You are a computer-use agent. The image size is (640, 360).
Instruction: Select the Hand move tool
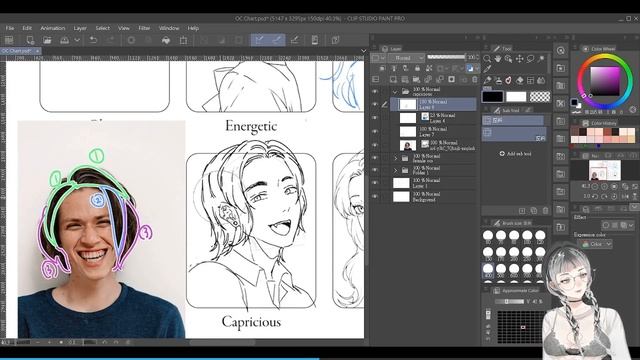point(498,59)
